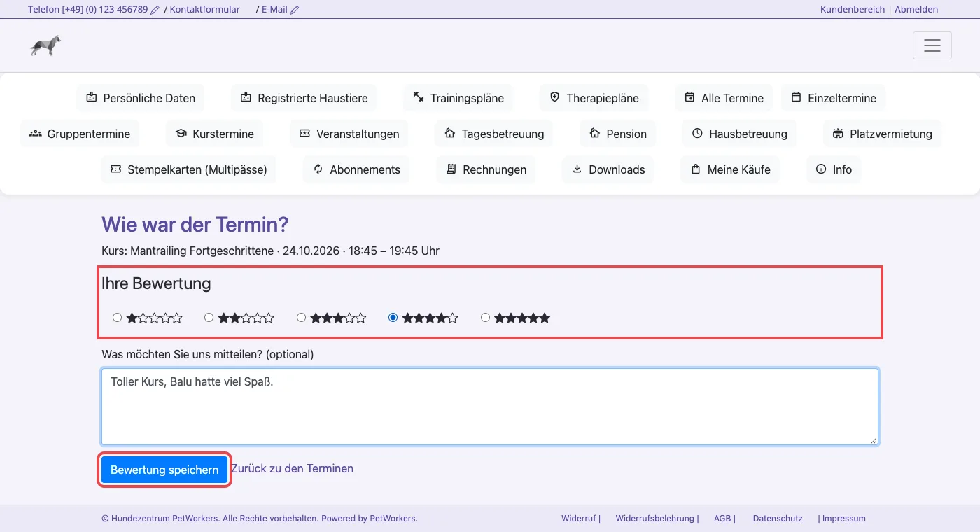This screenshot has width=980, height=532.
Task: Go to Trainingspläne
Action: coord(458,98)
